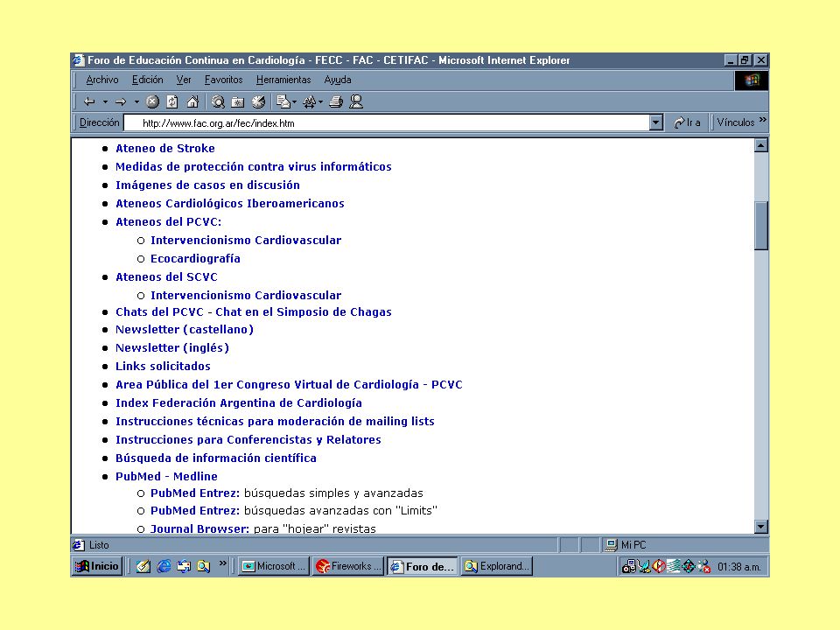The width and height of the screenshot is (840, 630).
Task: Open the Ver menu
Action: (184, 80)
